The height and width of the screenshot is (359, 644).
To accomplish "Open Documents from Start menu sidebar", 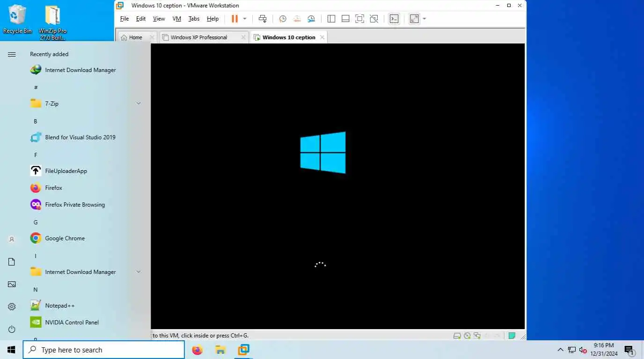I will (12, 262).
